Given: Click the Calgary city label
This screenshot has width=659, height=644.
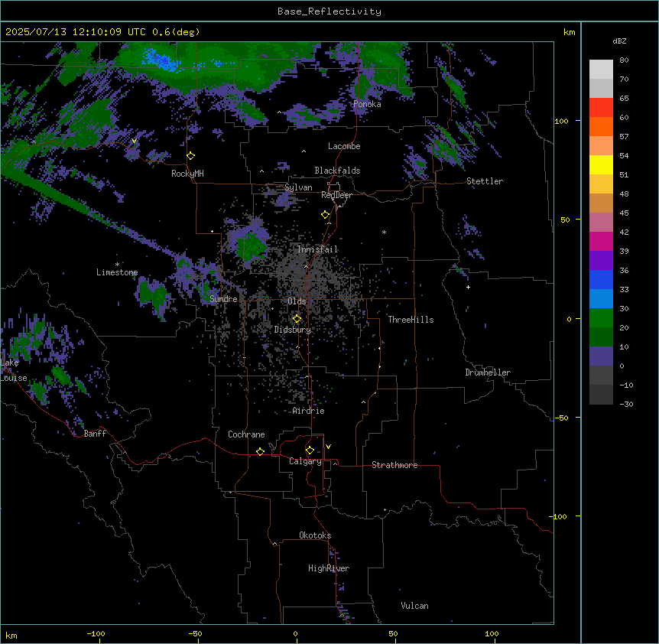Looking at the screenshot, I should (x=305, y=461).
